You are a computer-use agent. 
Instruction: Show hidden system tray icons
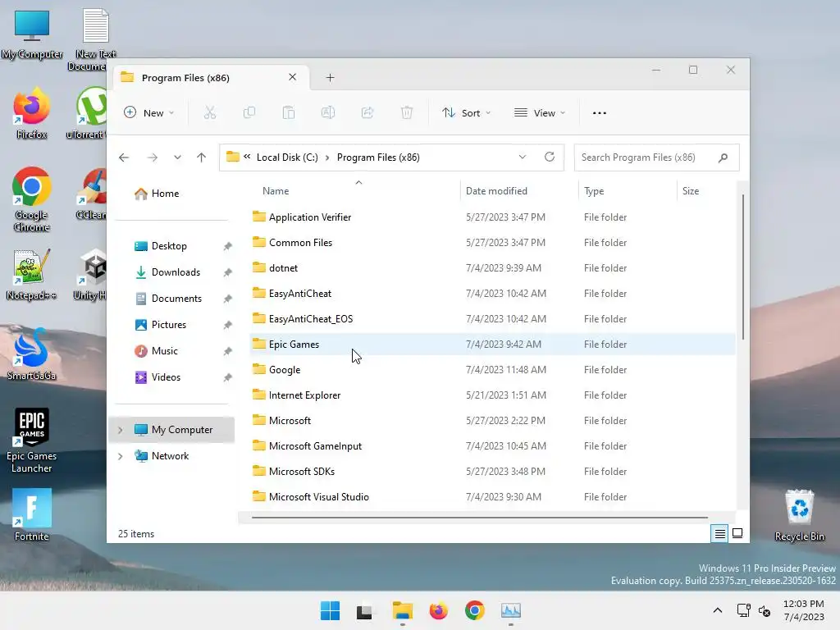[x=718, y=610]
